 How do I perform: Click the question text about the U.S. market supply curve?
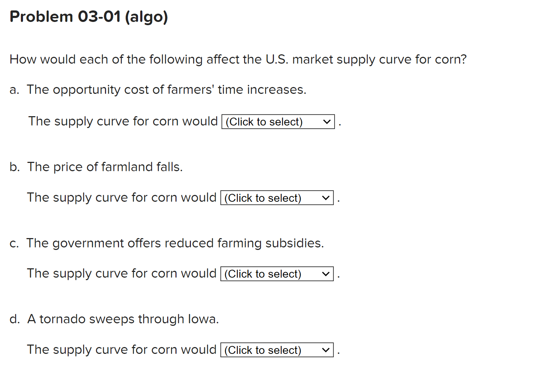click(x=238, y=59)
